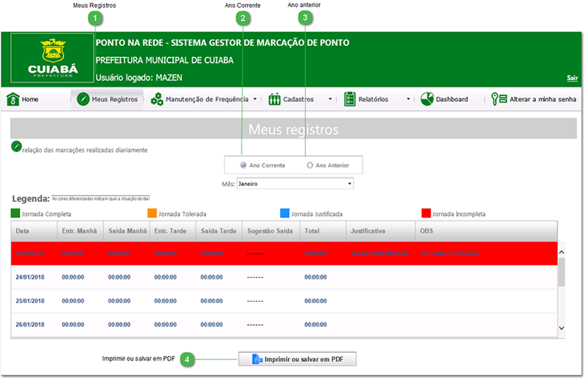Click the table scrollbar down arrow
Viewport: 588px width, 380px height.
[x=562, y=328]
